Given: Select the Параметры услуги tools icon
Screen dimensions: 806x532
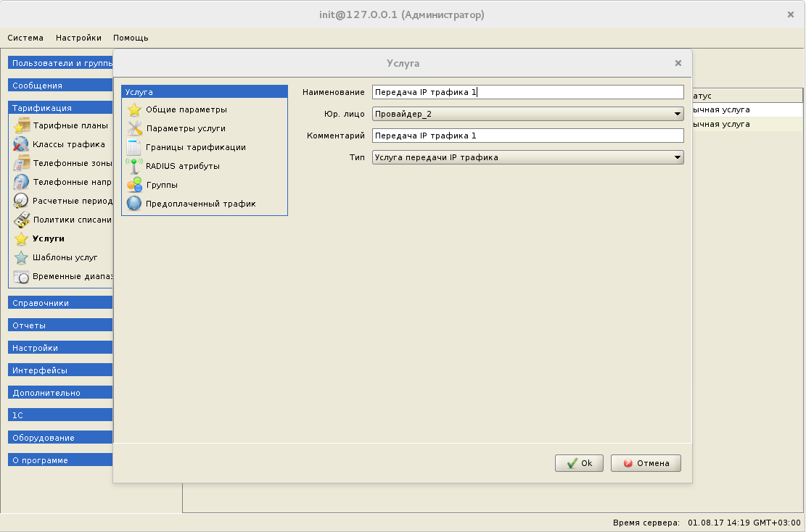Looking at the screenshot, I should point(134,129).
